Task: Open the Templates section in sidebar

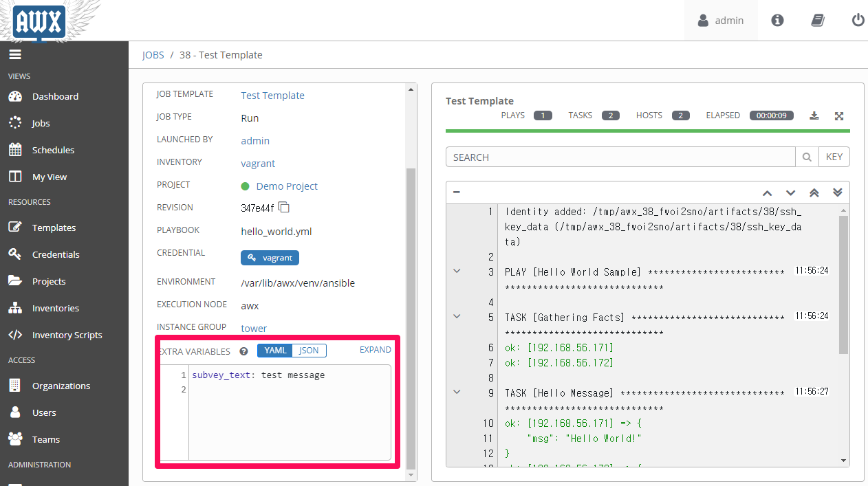Action: point(55,227)
